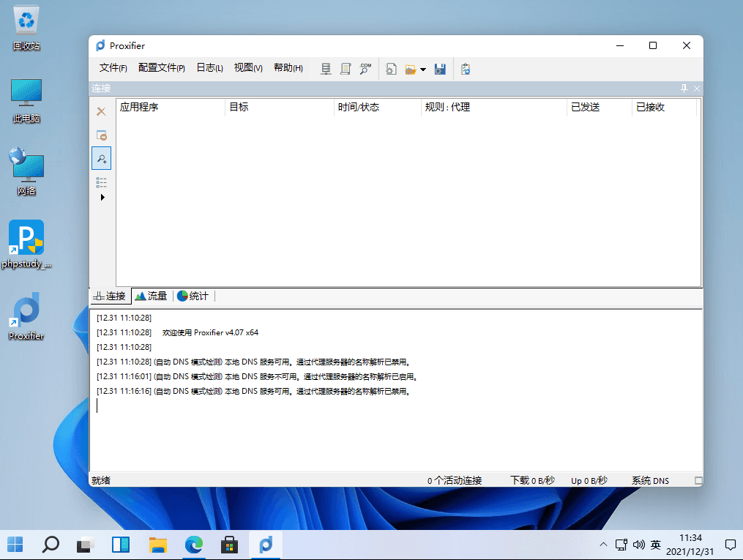Screen dimensions: 743x560
Task: Open Task View on the taskbar
Action: click(x=86, y=545)
